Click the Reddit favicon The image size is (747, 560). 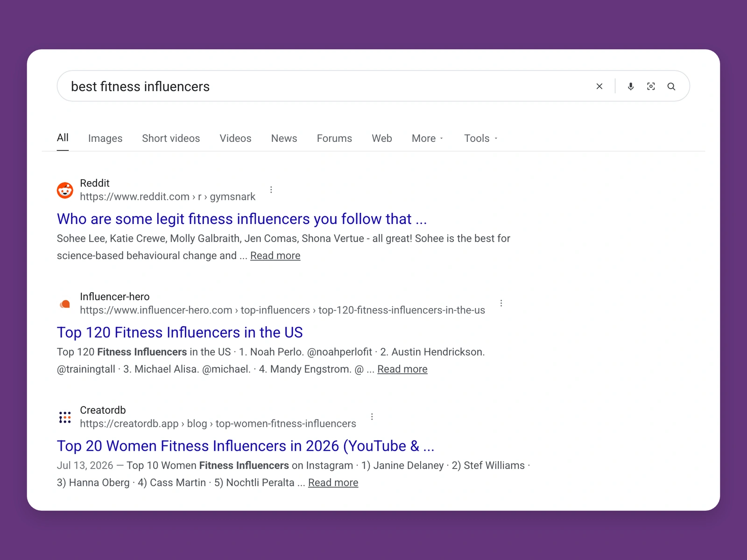tap(65, 190)
